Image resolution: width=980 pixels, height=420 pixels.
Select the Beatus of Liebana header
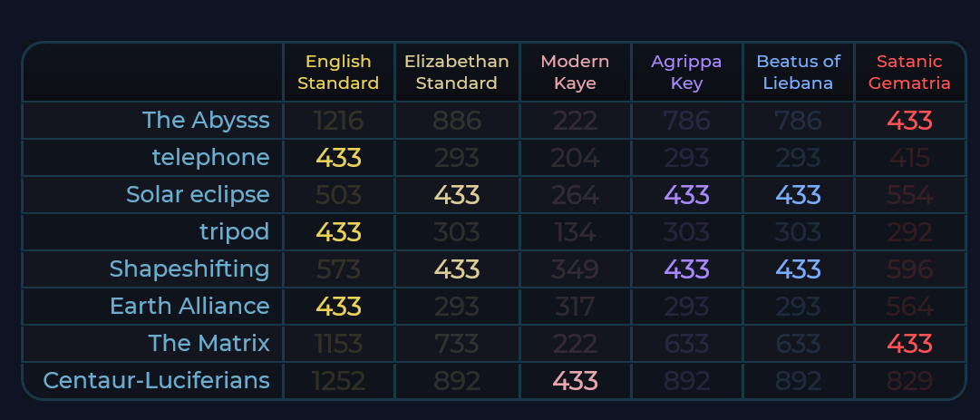[x=799, y=73]
